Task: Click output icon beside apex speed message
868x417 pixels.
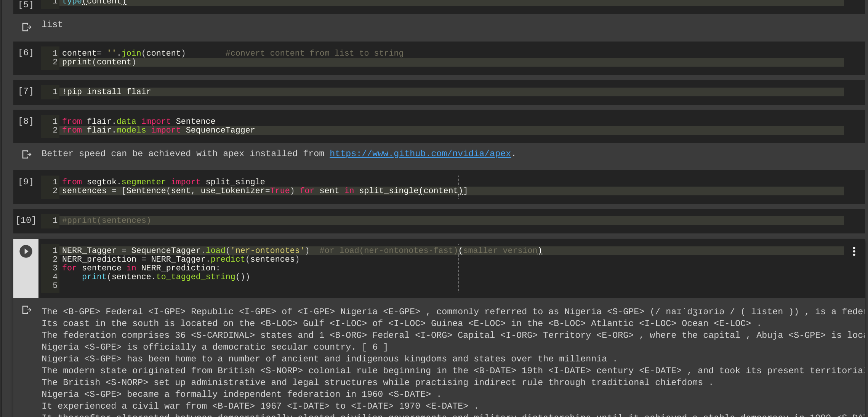Action: point(26,154)
